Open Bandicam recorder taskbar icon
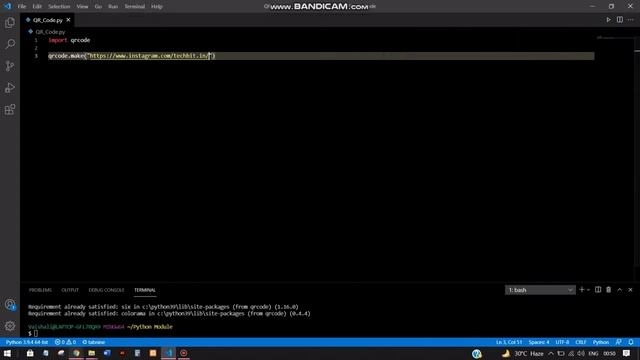This screenshot has height=360, width=640. [184, 353]
